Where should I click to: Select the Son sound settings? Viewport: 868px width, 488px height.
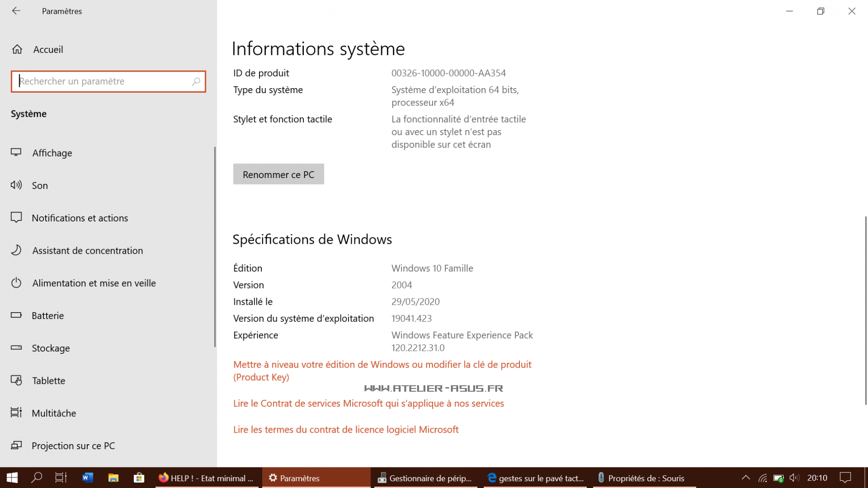tap(40, 185)
